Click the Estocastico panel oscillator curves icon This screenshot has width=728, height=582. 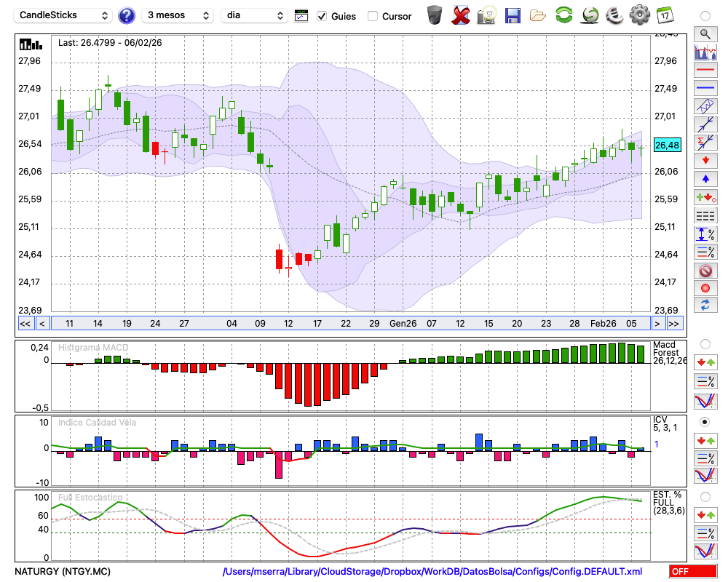pos(705,551)
